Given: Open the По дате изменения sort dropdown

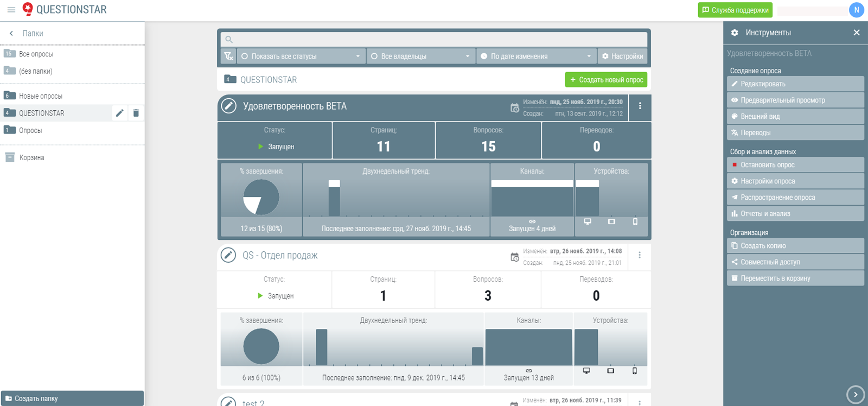Looking at the screenshot, I should 536,56.
